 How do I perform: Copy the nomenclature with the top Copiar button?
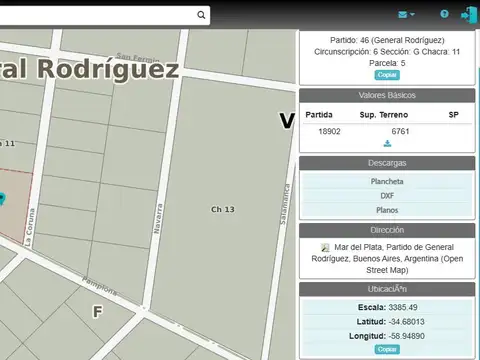click(387, 75)
